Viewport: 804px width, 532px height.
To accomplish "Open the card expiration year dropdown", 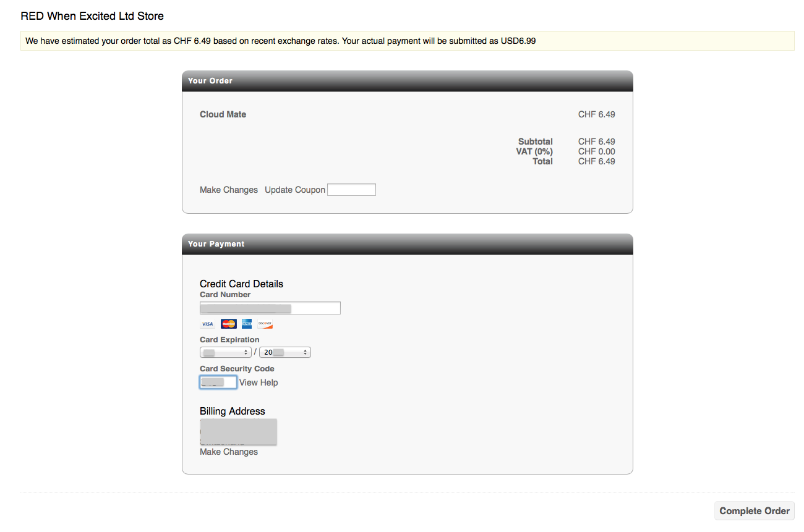I will 284,352.
